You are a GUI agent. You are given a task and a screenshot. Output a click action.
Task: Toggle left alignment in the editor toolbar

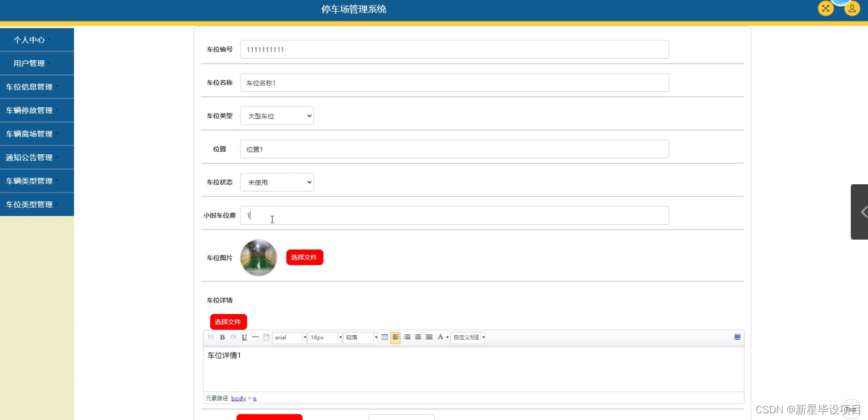(x=396, y=337)
